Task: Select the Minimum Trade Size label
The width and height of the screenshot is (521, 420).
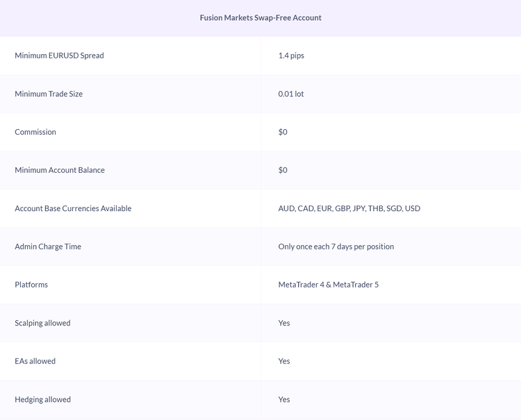Action: [49, 94]
